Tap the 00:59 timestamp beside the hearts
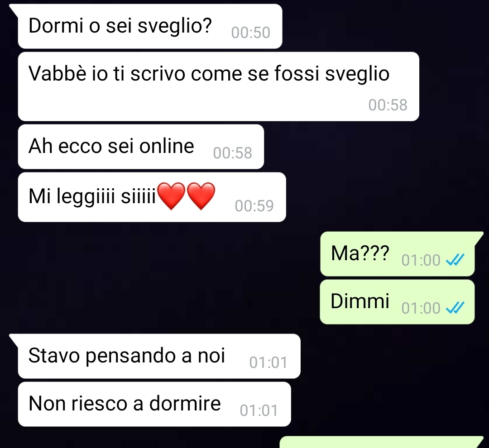 [x=254, y=206]
